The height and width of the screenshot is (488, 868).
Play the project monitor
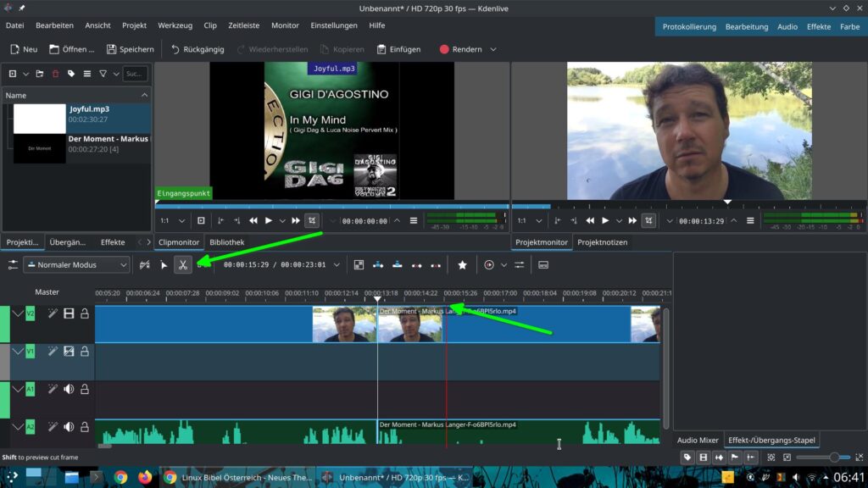click(x=605, y=221)
